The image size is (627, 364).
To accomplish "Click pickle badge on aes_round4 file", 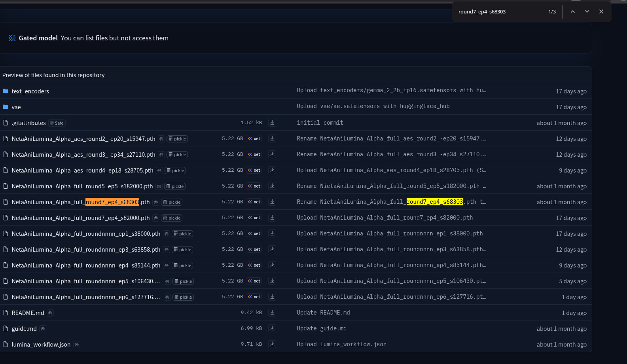I will (x=175, y=171).
